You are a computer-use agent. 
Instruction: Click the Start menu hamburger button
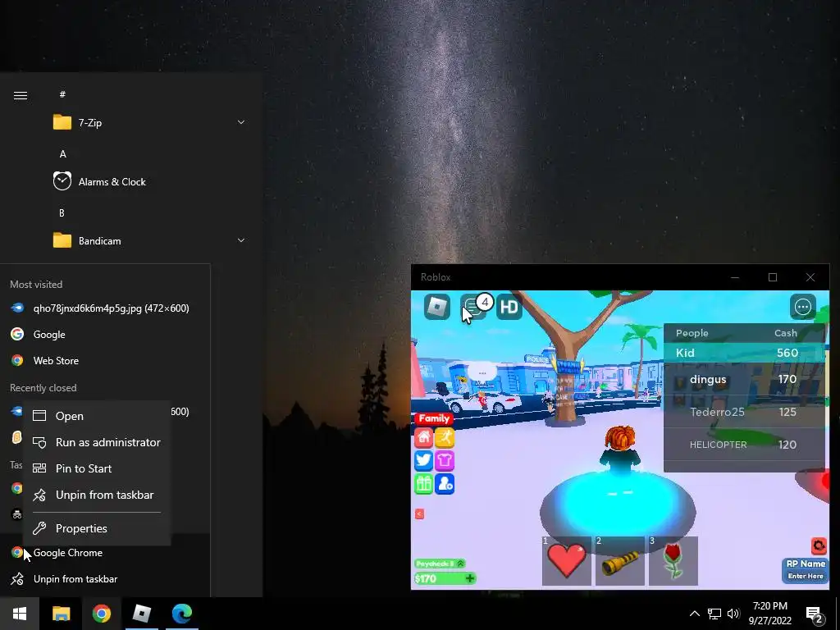(21, 95)
